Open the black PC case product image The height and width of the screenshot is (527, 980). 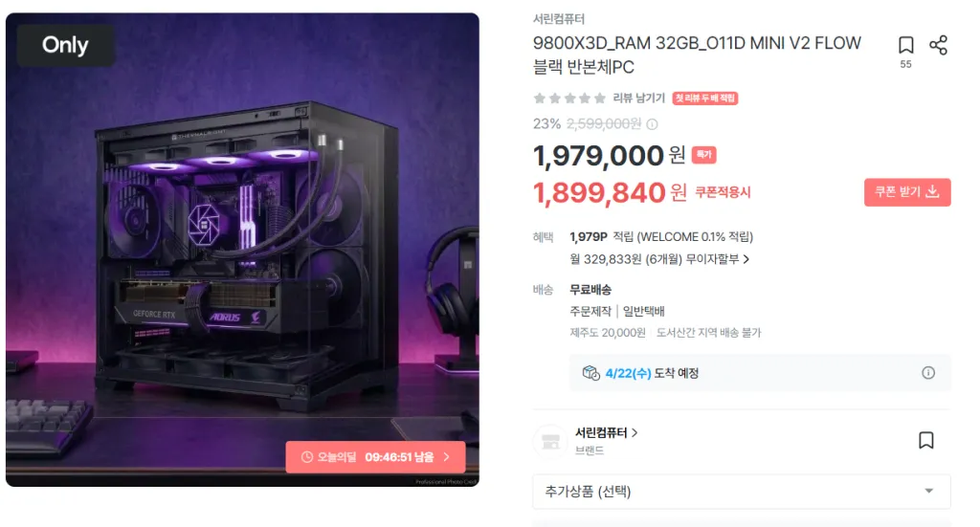pos(242,250)
